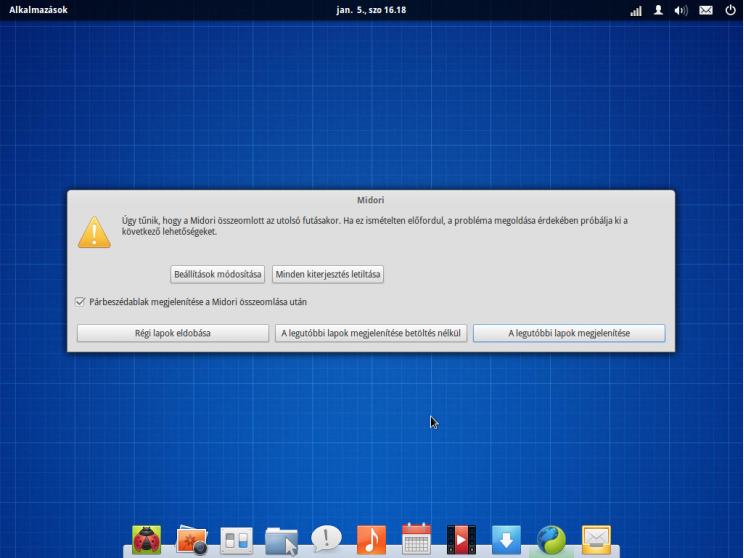744x558 pixels.
Task: Open the Files folder dock icon
Action: pyautogui.click(x=281, y=541)
